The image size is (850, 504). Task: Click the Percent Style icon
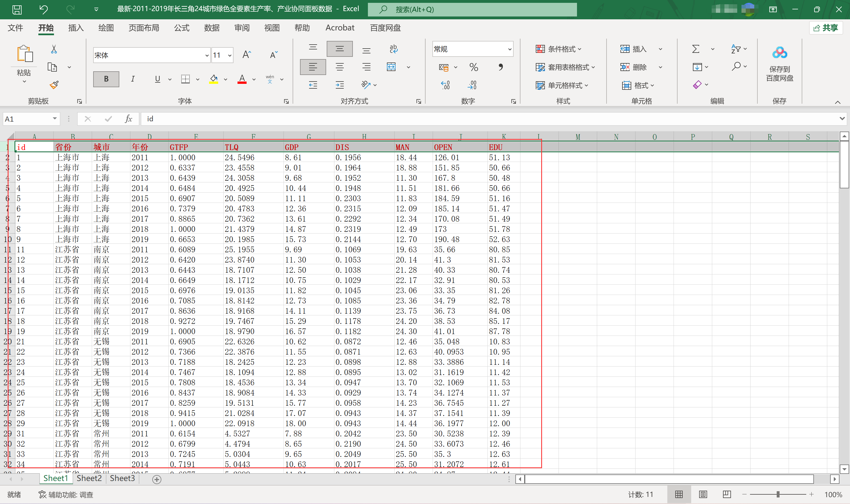click(x=473, y=67)
